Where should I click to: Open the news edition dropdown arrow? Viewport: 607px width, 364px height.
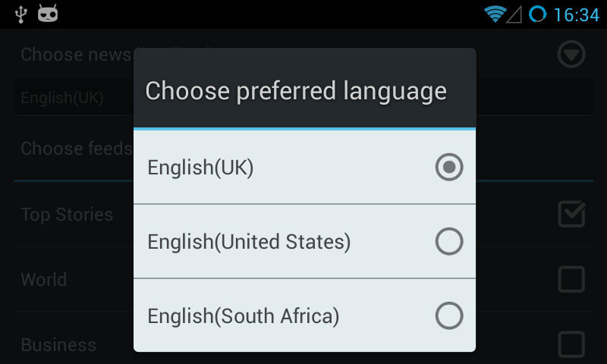point(571,54)
